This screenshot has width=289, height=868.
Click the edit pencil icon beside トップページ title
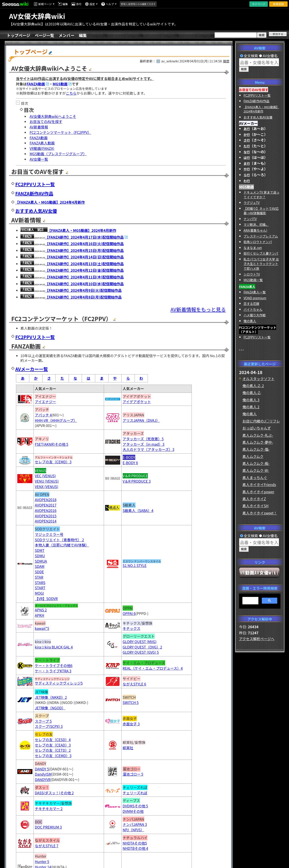[50, 53]
